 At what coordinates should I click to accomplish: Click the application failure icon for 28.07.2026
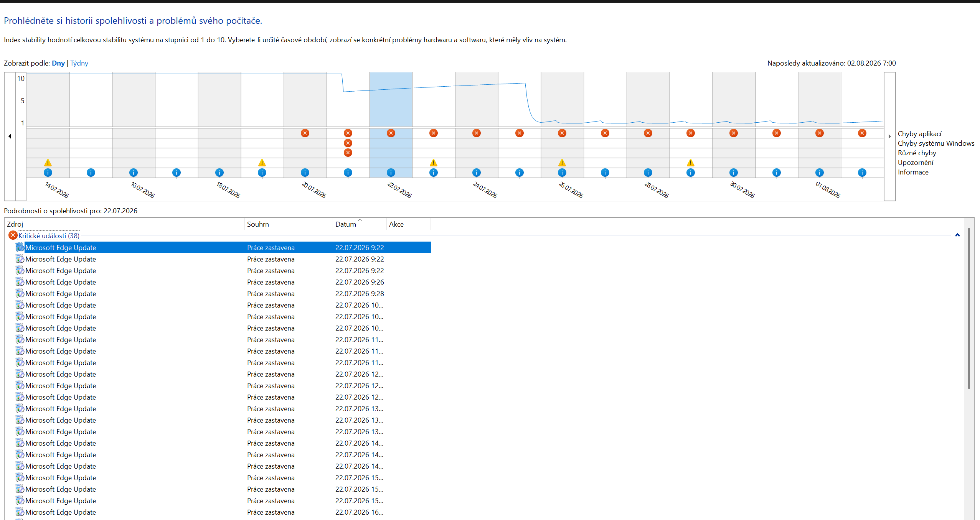(648, 133)
